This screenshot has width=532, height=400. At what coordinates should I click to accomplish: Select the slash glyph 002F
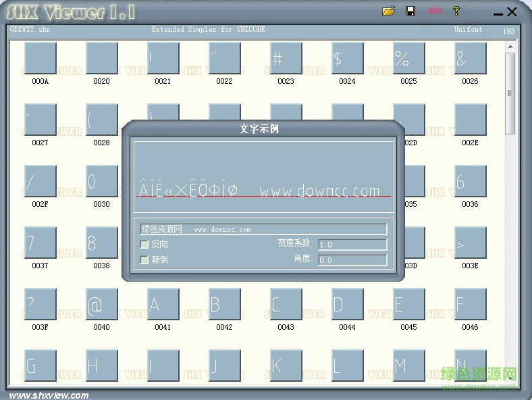[40, 181]
